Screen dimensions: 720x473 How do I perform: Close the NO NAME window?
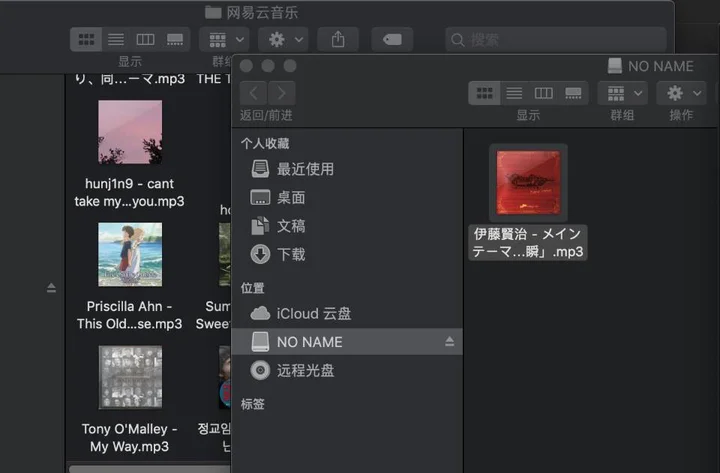click(x=247, y=66)
